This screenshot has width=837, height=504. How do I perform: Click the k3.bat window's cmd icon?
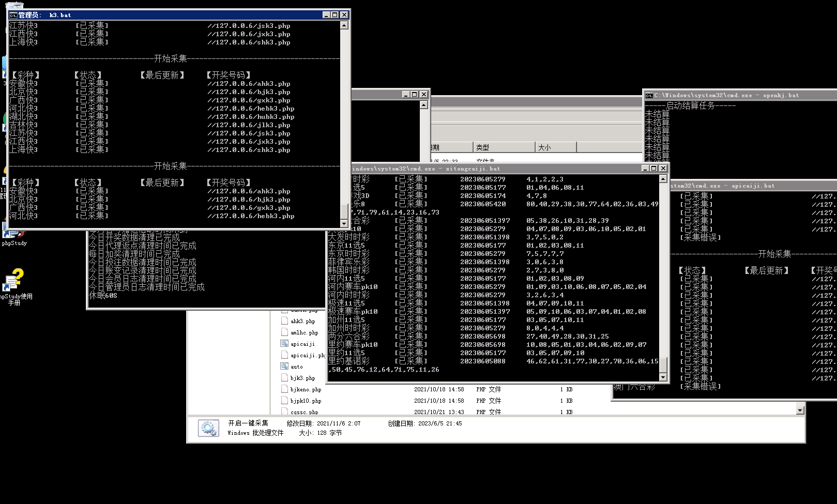(x=13, y=15)
